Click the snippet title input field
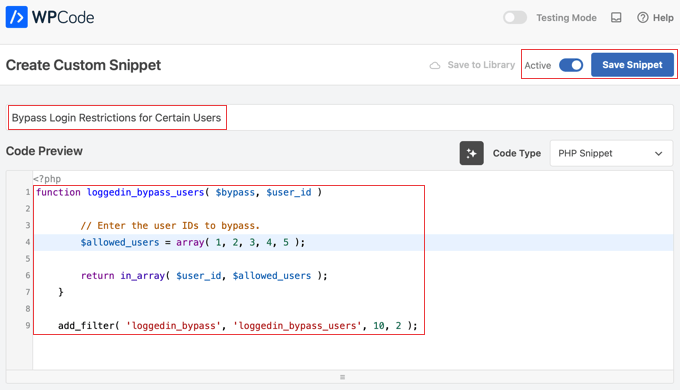Image resolution: width=680 pixels, height=390 pixels. click(x=340, y=118)
